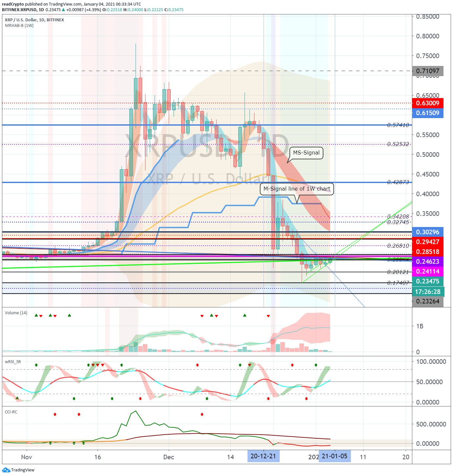The width and height of the screenshot is (453, 476).
Task: Click the CCI-RC indicator label
Action: [x=11, y=412]
